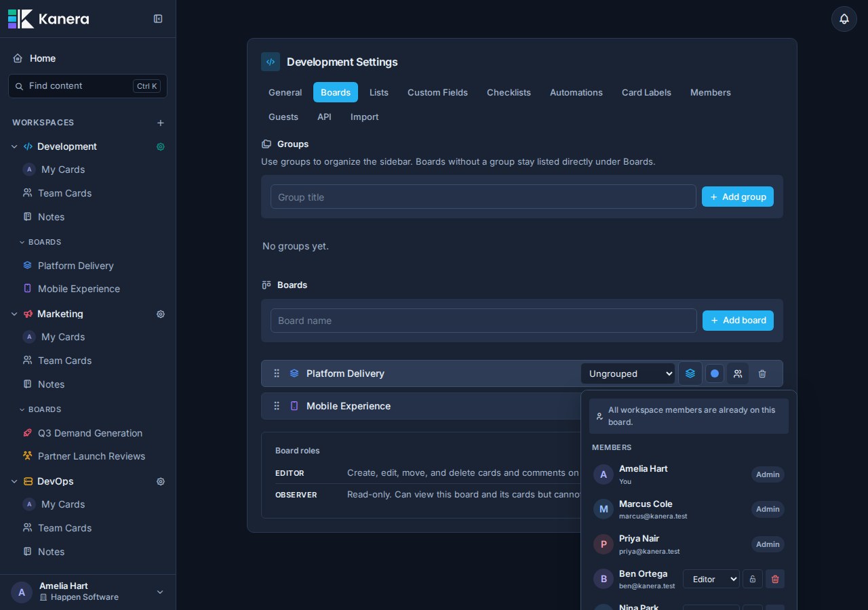The height and width of the screenshot is (610, 868).
Task: Click Ben Ortega's avatar
Action: point(604,579)
